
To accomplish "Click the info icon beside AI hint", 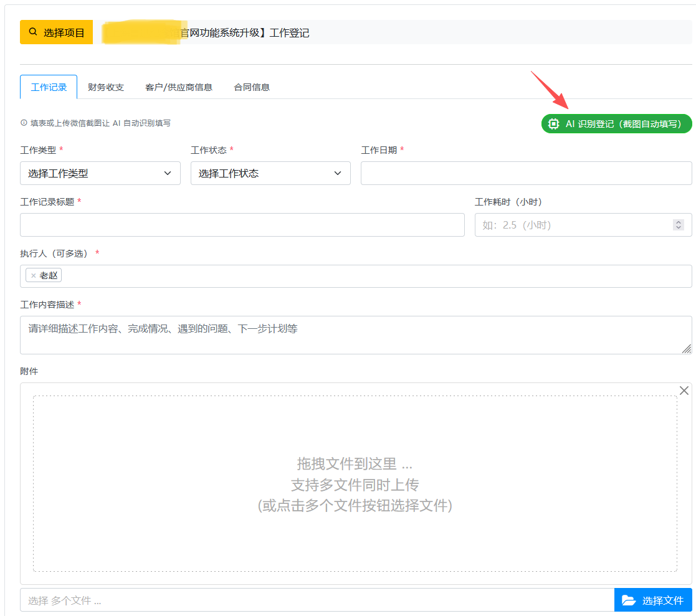I will (24, 123).
